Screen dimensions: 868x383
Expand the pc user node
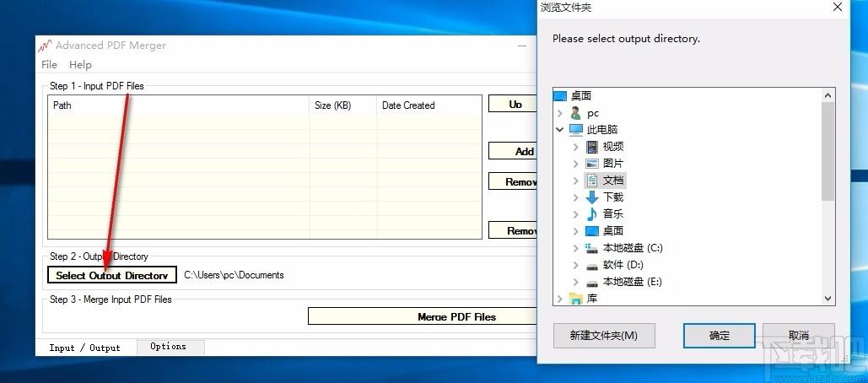pyautogui.click(x=559, y=113)
